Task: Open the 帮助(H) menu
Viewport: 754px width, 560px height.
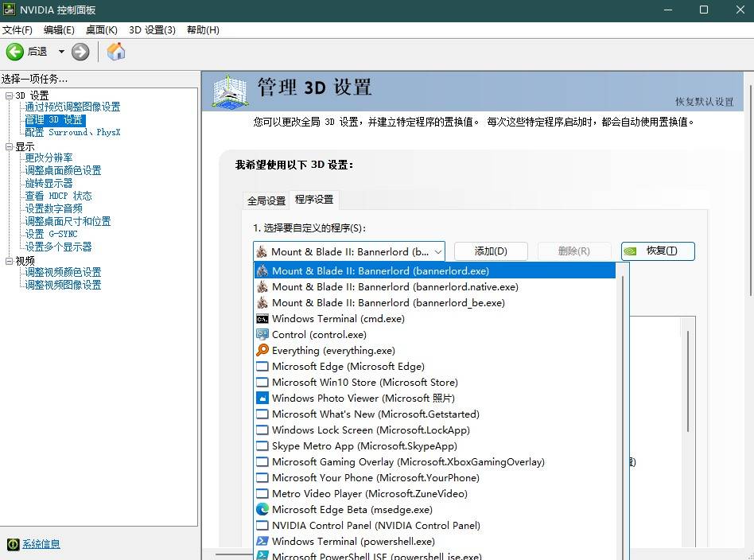Action: pyautogui.click(x=203, y=29)
